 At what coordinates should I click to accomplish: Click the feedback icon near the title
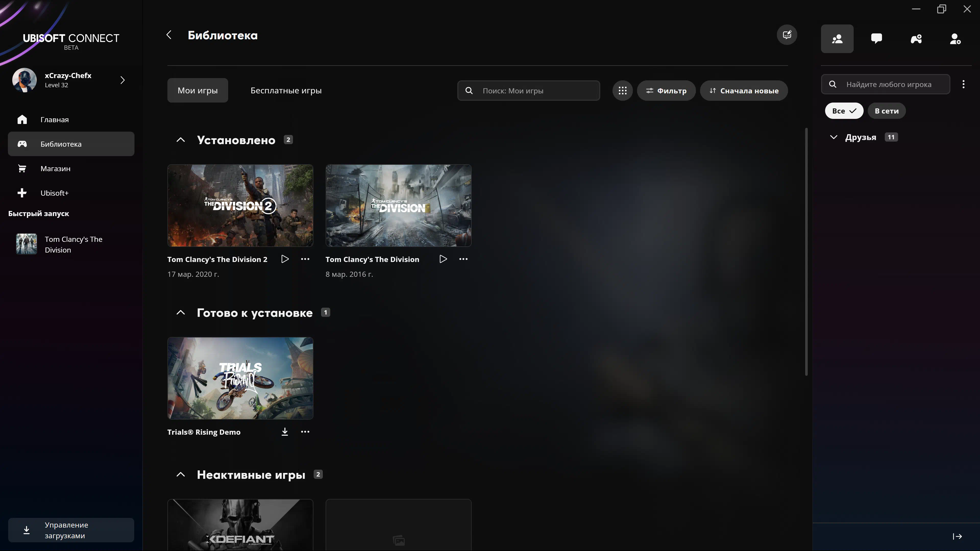[787, 35]
